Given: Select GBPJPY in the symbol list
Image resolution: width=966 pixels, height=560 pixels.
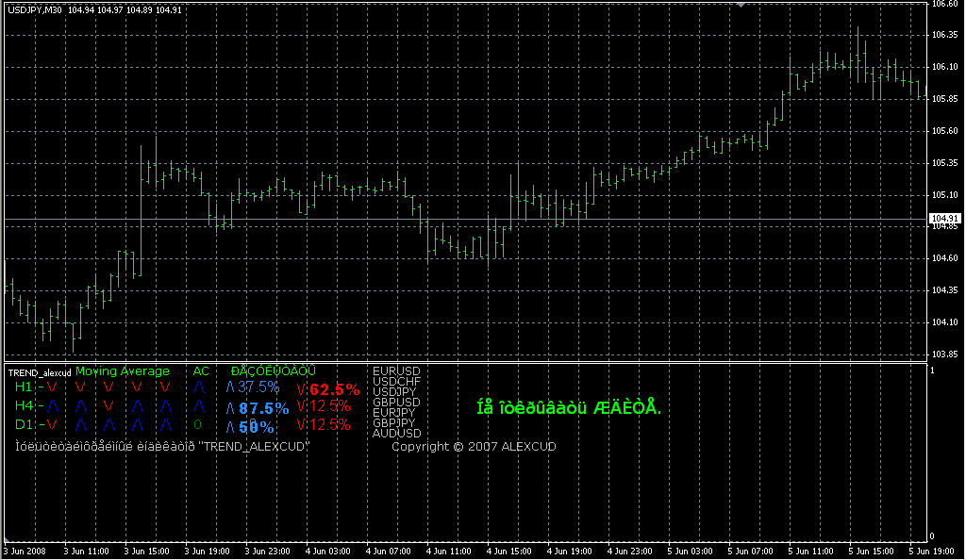Looking at the screenshot, I should pyautogui.click(x=394, y=422).
